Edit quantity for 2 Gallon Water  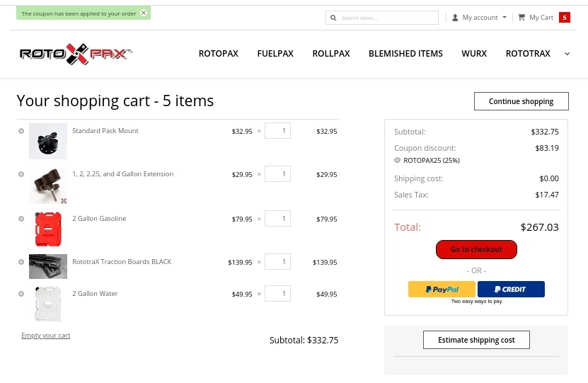tap(277, 293)
